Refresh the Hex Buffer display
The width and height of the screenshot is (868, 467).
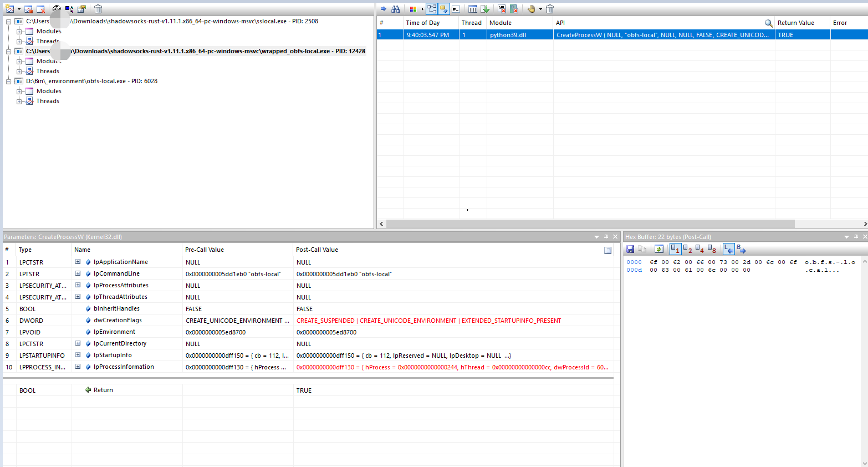click(658, 249)
